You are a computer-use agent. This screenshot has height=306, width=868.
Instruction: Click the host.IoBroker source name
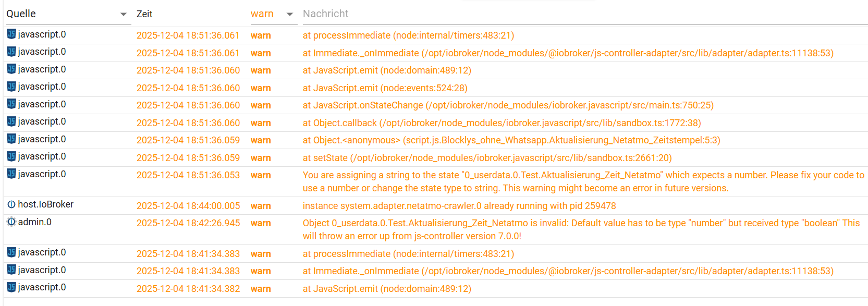46,204
